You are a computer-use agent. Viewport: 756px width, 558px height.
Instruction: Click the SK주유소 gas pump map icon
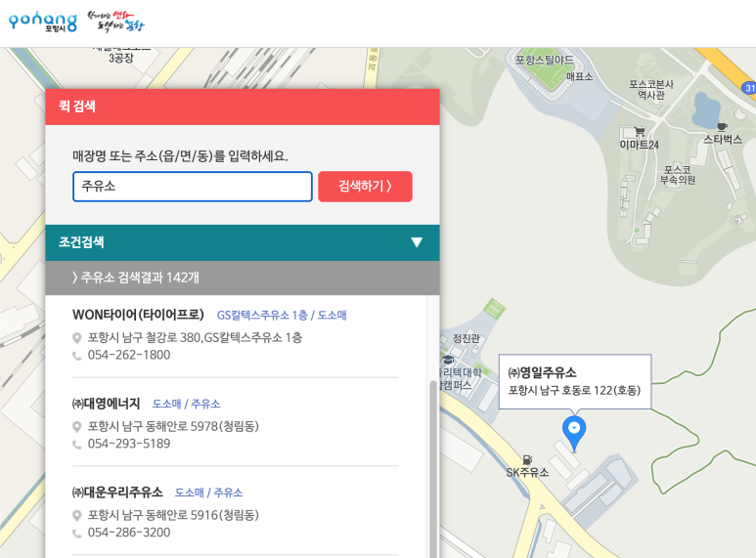[x=527, y=459]
